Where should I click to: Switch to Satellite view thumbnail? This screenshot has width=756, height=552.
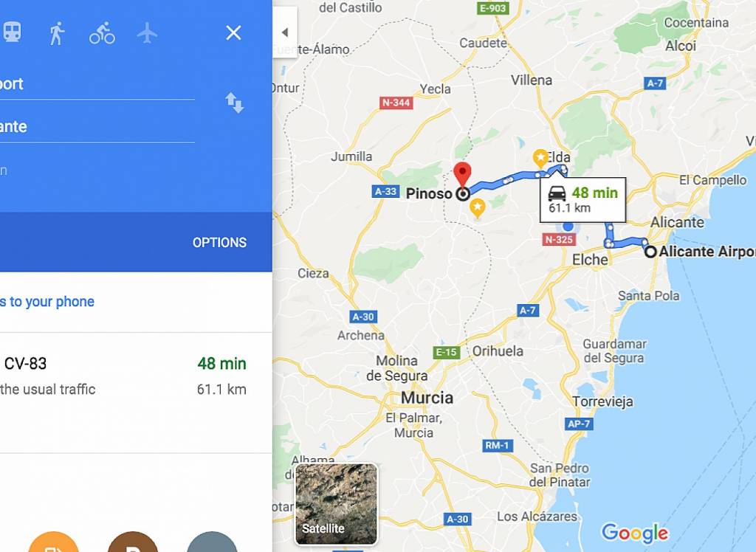pyautogui.click(x=336, y=504)
